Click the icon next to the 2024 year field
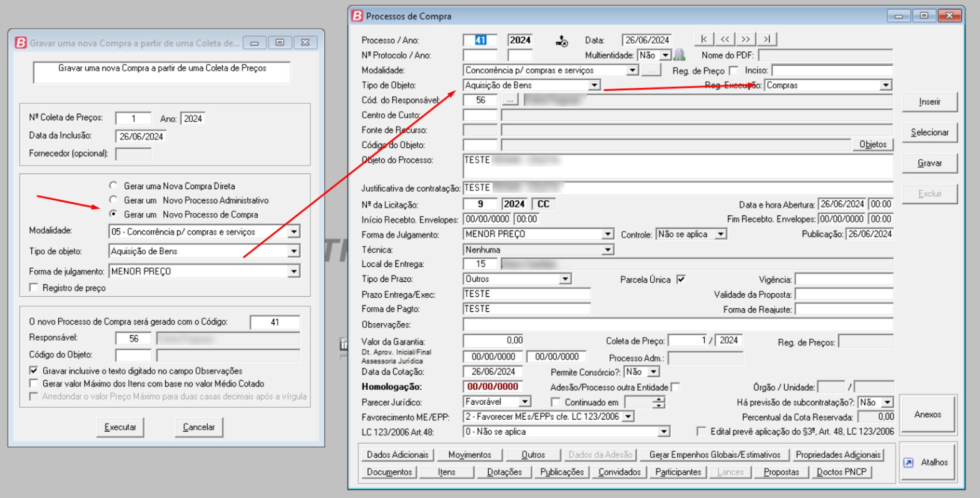This screenshot has width=980, height=498. point(561,41)
